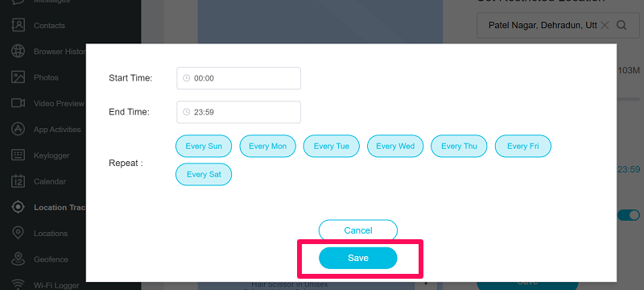Click the Cancel button in dialog

click(x=358, y=230)
